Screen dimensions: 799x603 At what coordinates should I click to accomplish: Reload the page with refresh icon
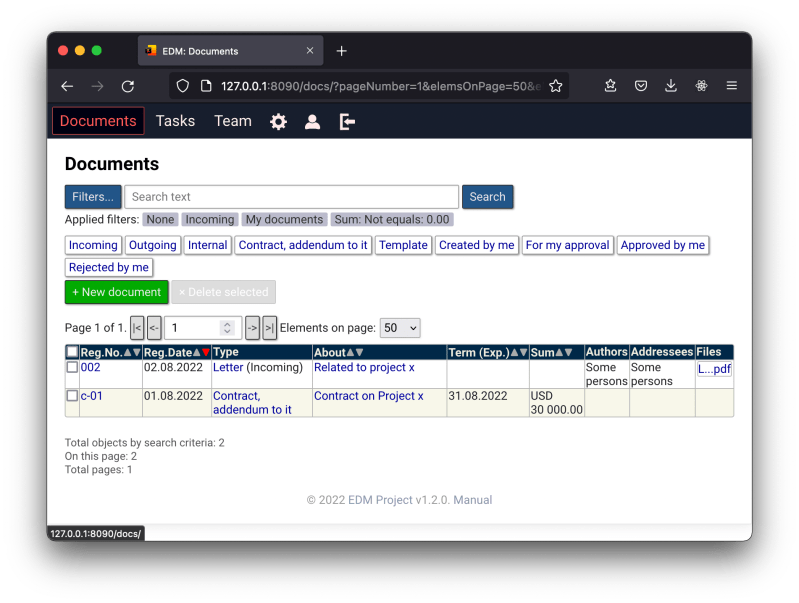click(128, 86)
